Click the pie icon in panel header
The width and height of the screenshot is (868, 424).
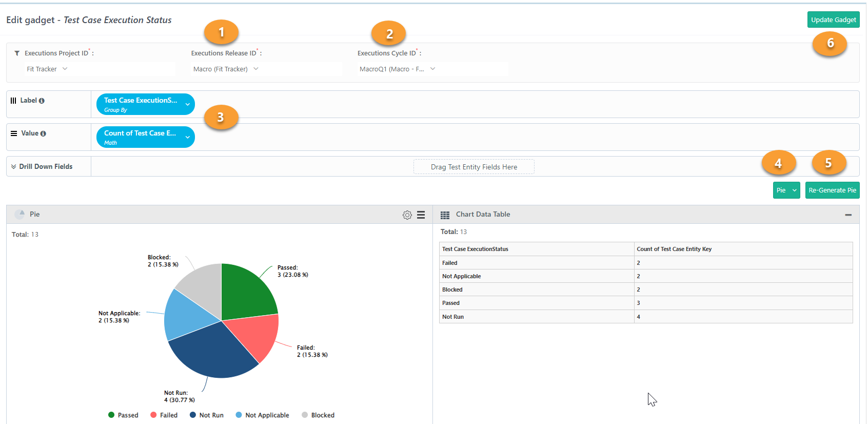click(20, 215)
